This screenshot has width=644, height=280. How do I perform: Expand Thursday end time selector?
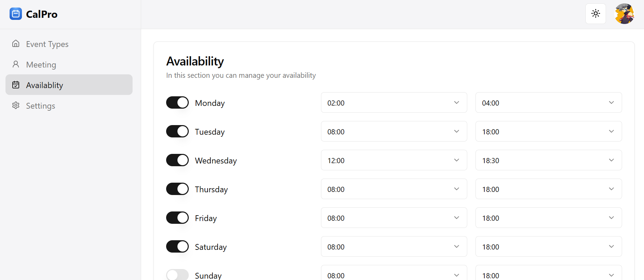tap(548, 189)
